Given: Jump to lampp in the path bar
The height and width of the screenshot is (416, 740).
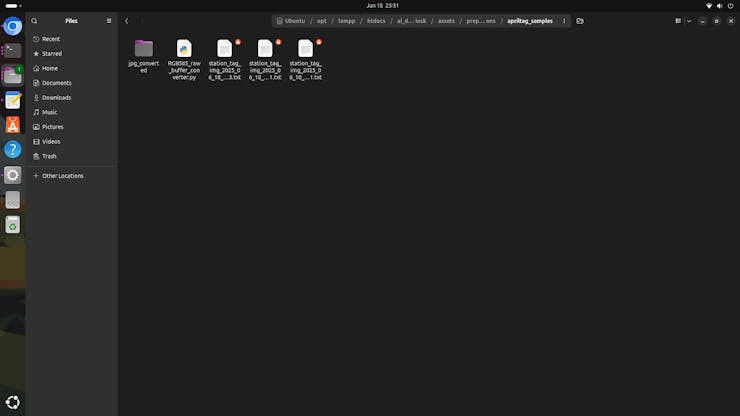Looking at the screenshot, I should (346, 21).
